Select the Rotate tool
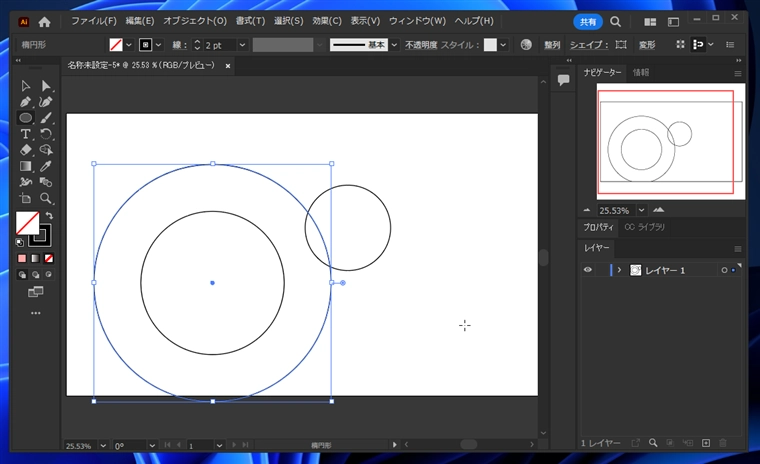 click(46, 134)
